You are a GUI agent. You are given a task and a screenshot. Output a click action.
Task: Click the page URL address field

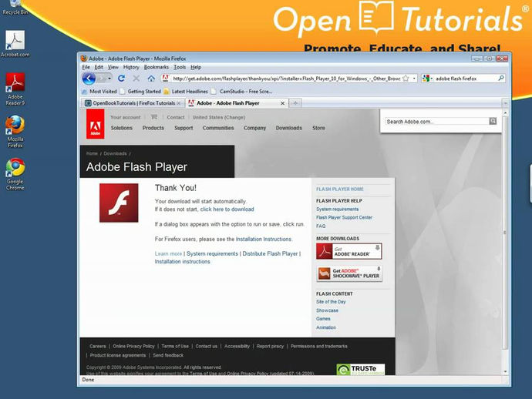click(286, 79)
